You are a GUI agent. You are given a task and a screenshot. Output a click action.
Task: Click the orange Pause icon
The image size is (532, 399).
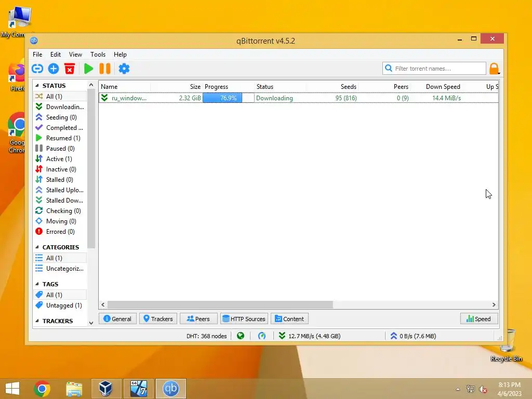tap(105, 69)
